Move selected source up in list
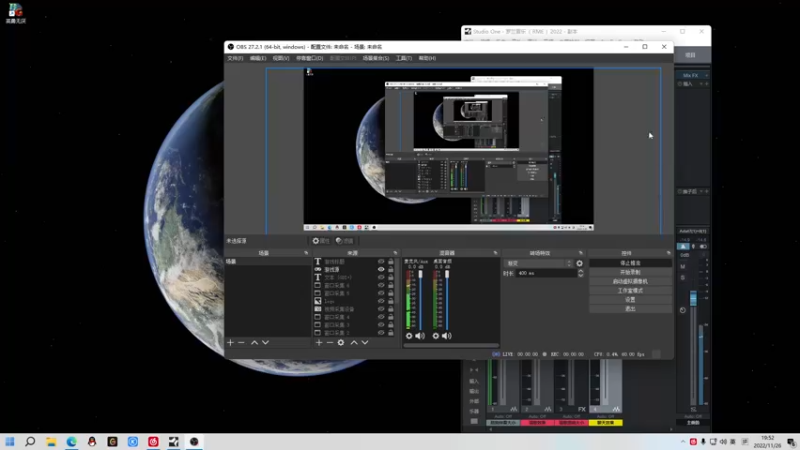This screenshot has width=800, height=450. coord(353,343)
